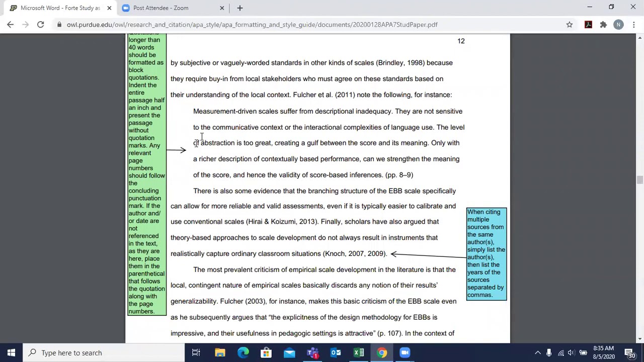
Task: Open the volume control tray icon
Action: [x=572, y=352]
